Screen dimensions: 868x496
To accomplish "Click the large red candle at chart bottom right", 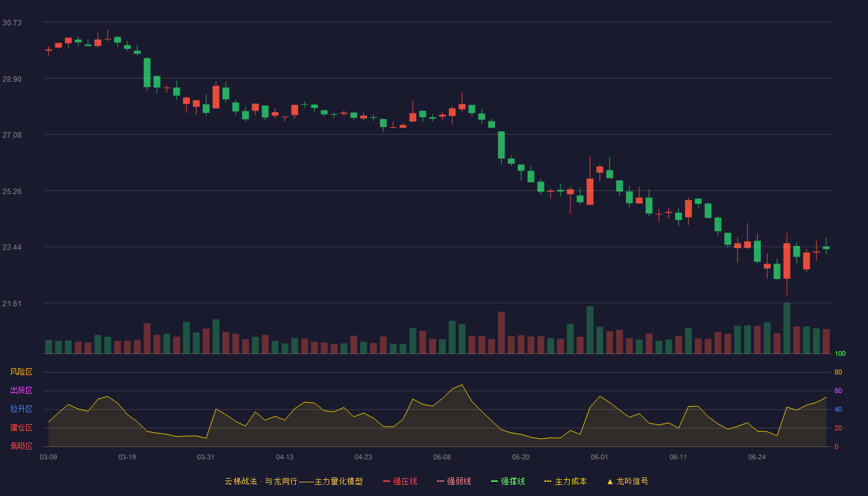I will [x=787, y=260].
